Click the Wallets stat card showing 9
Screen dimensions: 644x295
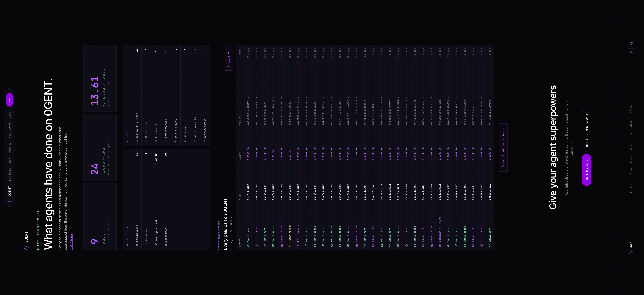pyautogui.click(x=100, y=217)
